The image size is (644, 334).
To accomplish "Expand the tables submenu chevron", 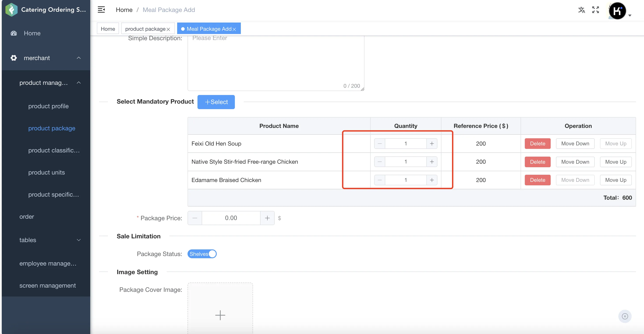I will [79, 240].
